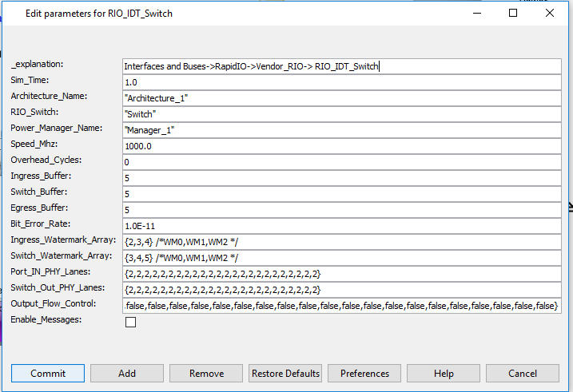Enable the Enable_Messages checkbox
The width and height of the screenshot is (573, 392).
[x=131, y=322]
